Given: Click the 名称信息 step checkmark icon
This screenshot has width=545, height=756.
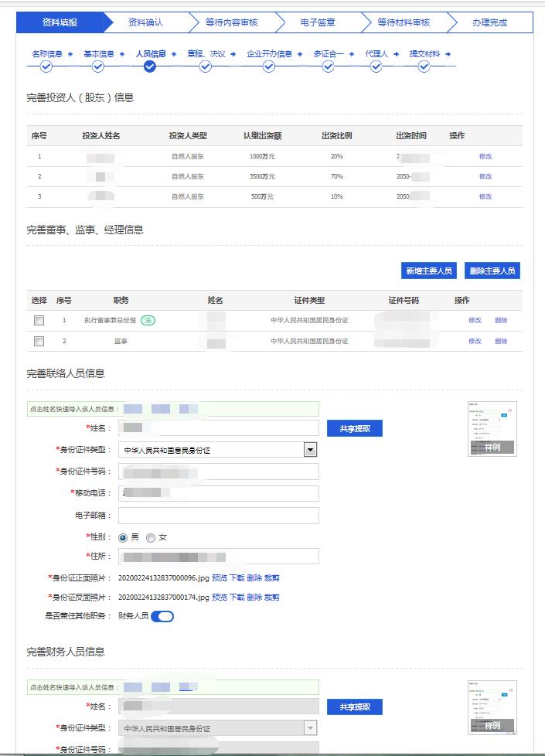Looking at the screenshot, I should 46,66.
